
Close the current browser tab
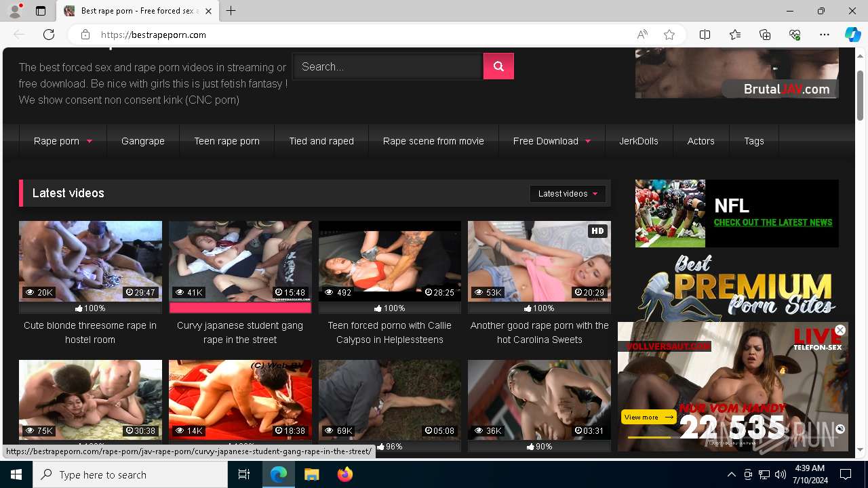click(208, 11)
